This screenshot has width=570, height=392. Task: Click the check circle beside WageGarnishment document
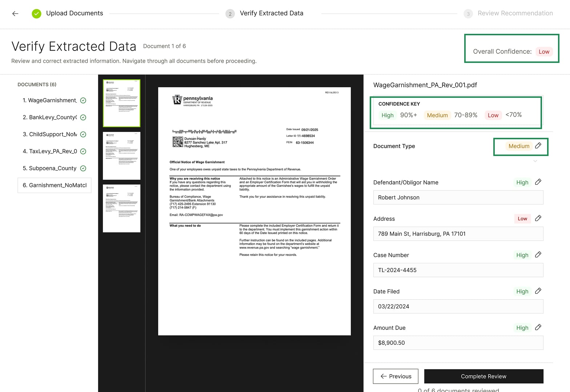tap(83, 100)
